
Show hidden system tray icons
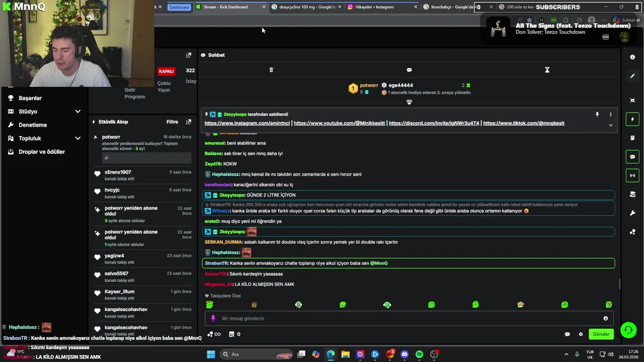[x=566, y=354]
